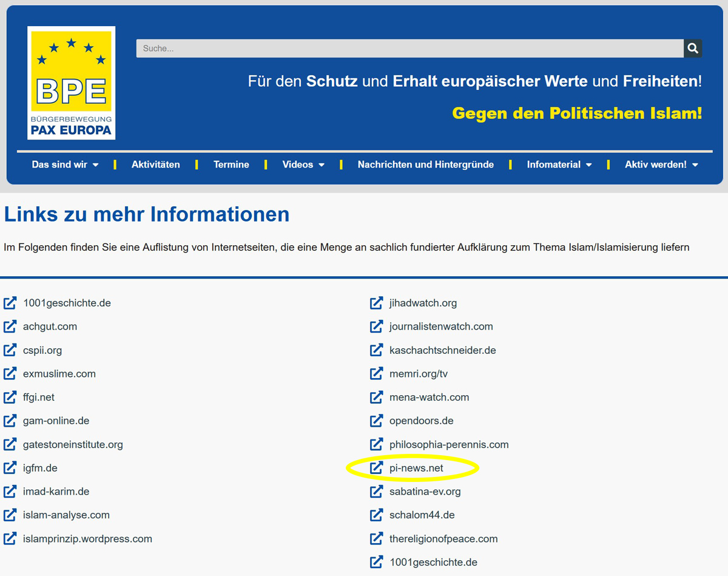Viewport: 728px width, 576px height.
Task: Open the igfm.de link
Action: (40, 468)
